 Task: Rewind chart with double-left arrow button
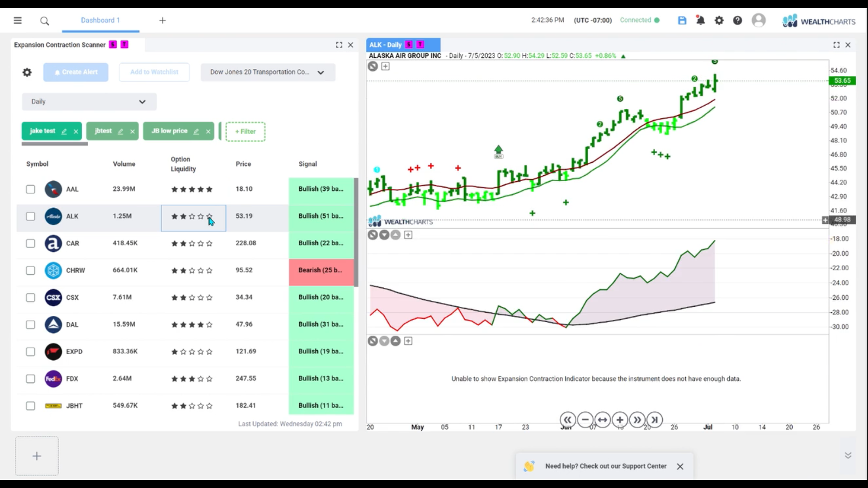pyautogui.click(x=568, y=420)
